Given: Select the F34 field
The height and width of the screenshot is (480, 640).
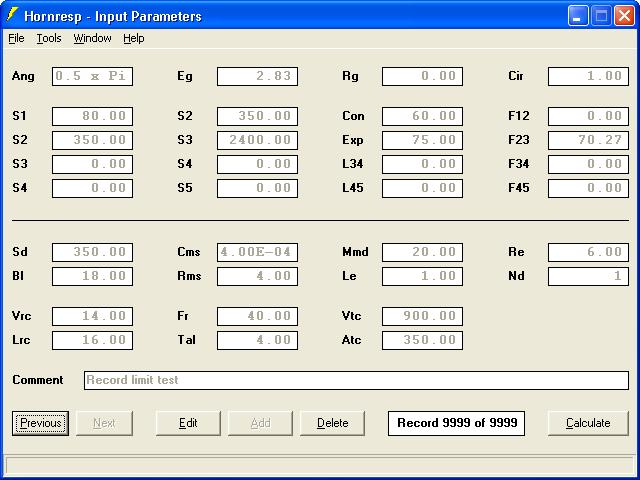Looking at the screenshot, I should pyautogui.click(x=588, y=164).
